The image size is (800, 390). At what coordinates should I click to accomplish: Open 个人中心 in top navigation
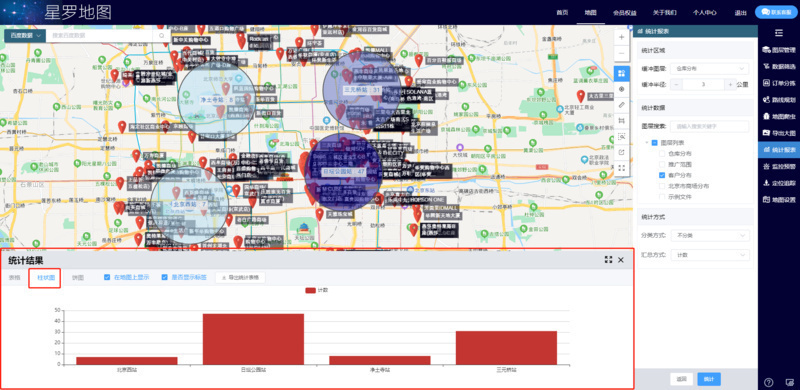pos(705,13)
